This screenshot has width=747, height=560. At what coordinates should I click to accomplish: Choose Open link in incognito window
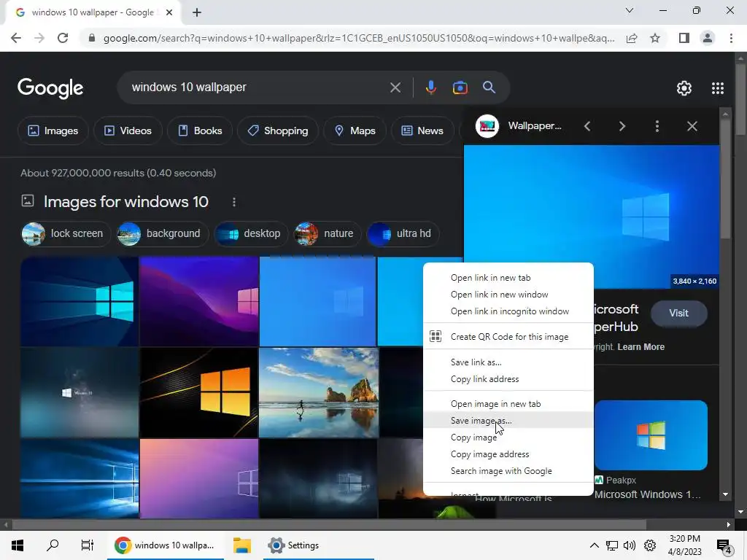coord(508,311)
